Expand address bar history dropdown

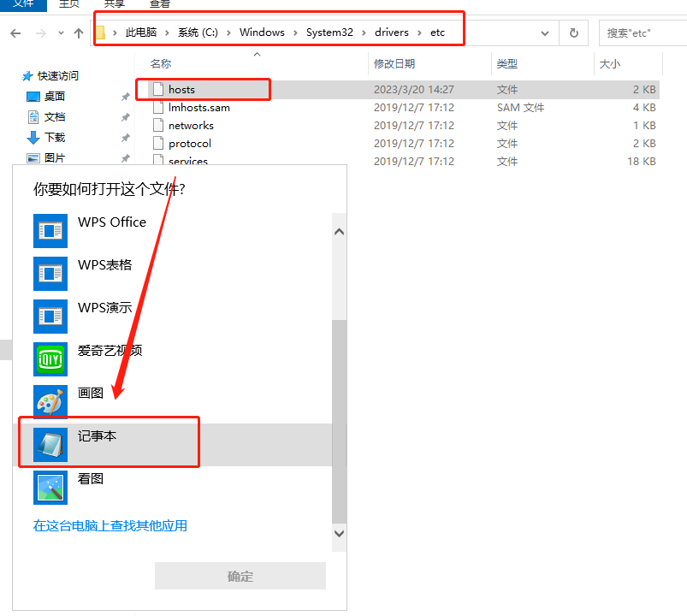click(x=545, y=33)
